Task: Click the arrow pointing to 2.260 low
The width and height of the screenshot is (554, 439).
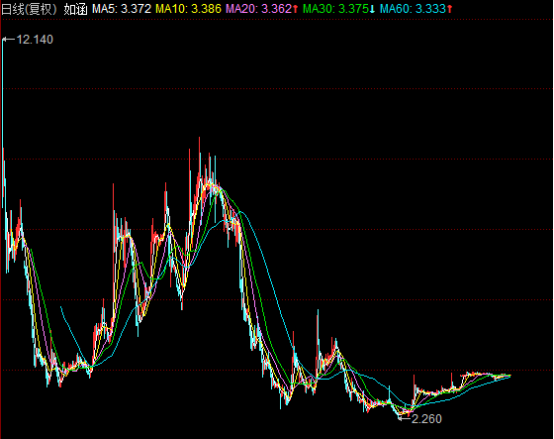Action: pos(404,419)
